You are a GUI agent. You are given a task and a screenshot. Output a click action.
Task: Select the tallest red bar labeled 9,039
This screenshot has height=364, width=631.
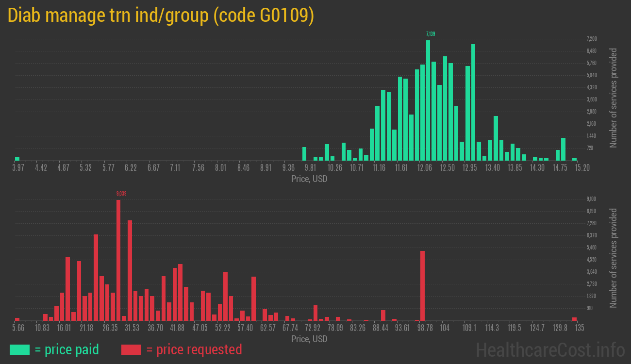pyautogui.click(x=118, y=260)
